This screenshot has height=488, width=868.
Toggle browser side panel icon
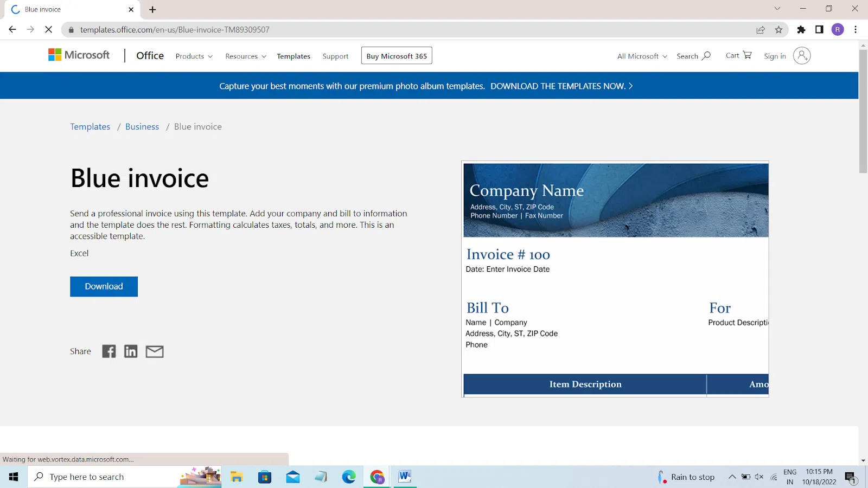coord(819,30)
